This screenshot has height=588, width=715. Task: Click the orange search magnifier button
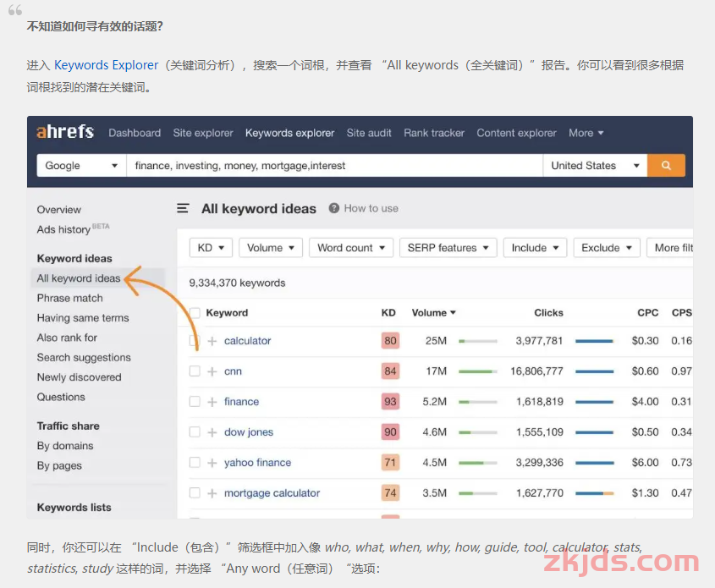point(666,166)
